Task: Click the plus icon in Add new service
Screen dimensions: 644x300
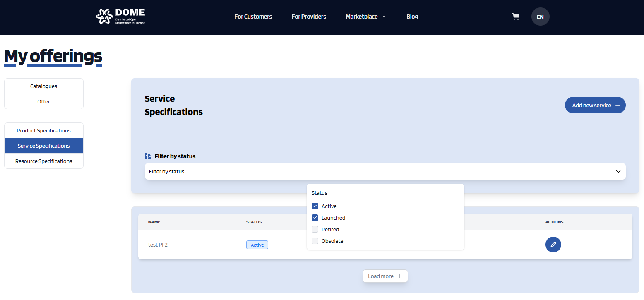Action: point(618,105)
